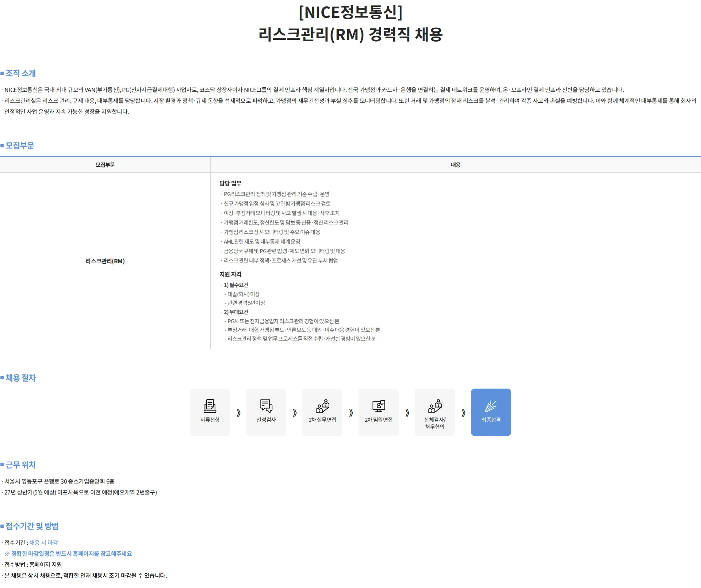The width and height of the screenshot is (701, 588).
Task: Click the 2) 우대요건 label
Action: (x=236, y=312)
